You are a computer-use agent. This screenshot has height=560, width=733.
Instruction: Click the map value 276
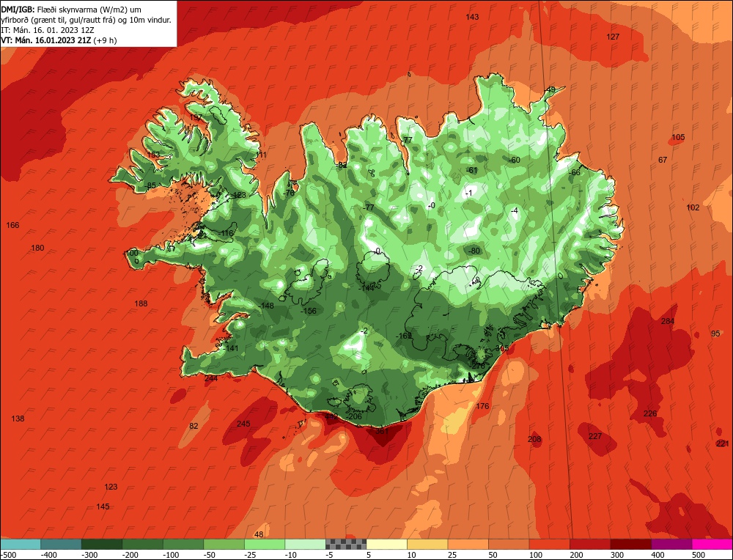pyautogui.click(x=478, y=366)
